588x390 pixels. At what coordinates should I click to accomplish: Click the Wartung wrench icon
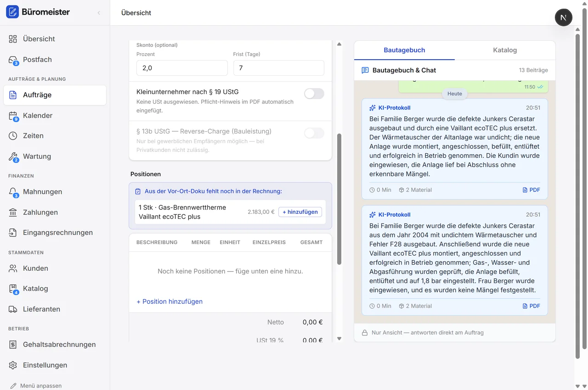pyautogui.click(x=13, y=156)
